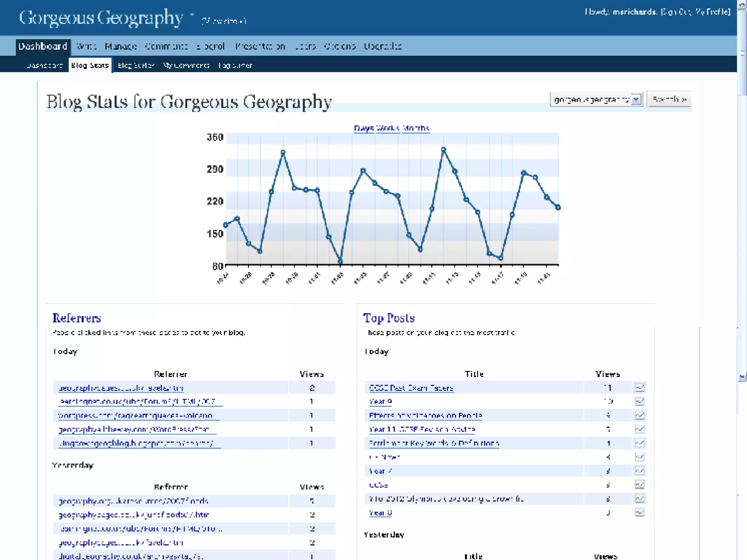This screenshot has width=747, height=560.
Task: Switch chart view to Weeks
Action: [388, 128]
